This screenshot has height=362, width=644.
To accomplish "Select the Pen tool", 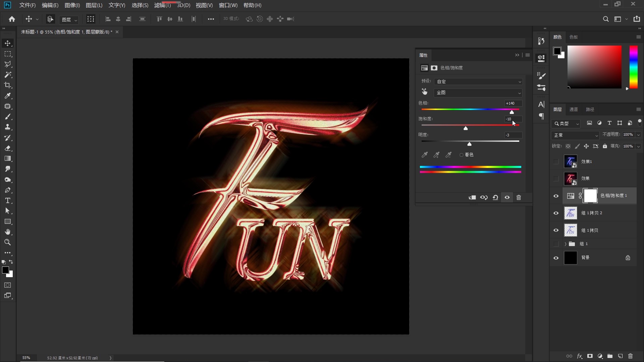I will coord(8,190).
